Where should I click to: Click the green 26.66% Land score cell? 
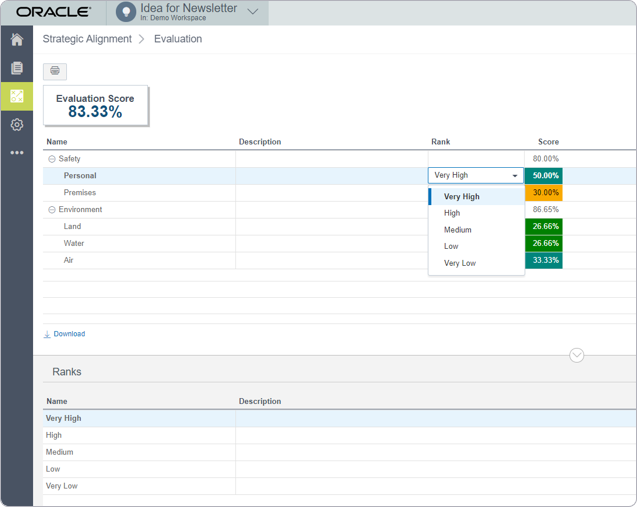[x=544, y=227]
